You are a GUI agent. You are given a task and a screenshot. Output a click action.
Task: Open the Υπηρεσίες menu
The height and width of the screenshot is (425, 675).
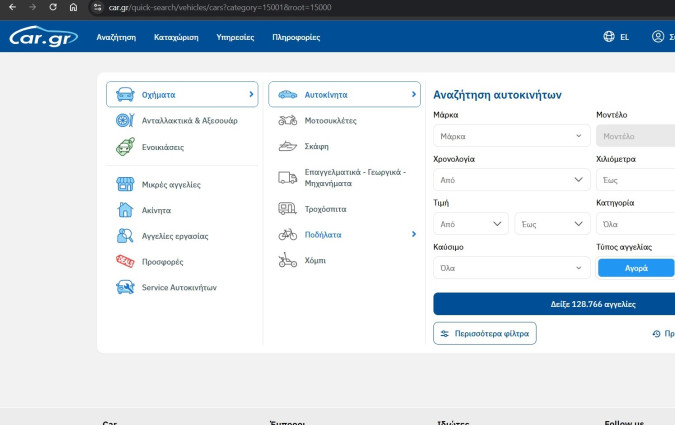pyautogui.click(x=235, y=37)
